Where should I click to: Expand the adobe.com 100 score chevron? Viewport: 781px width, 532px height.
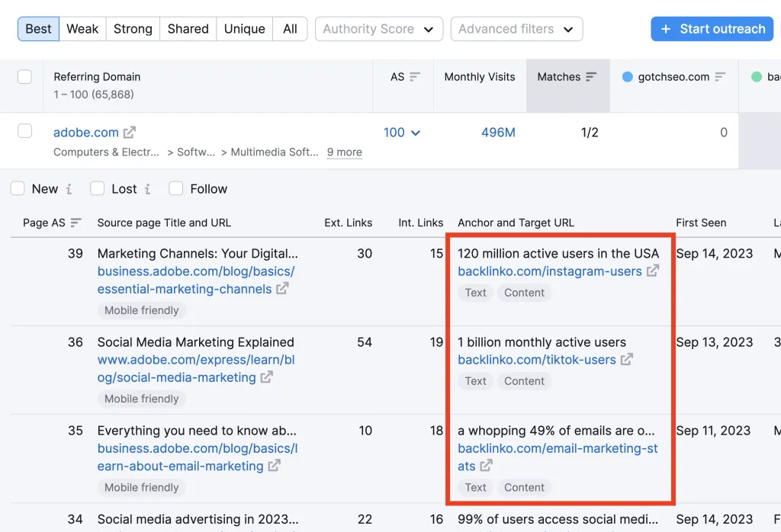[x=416, y=133]
